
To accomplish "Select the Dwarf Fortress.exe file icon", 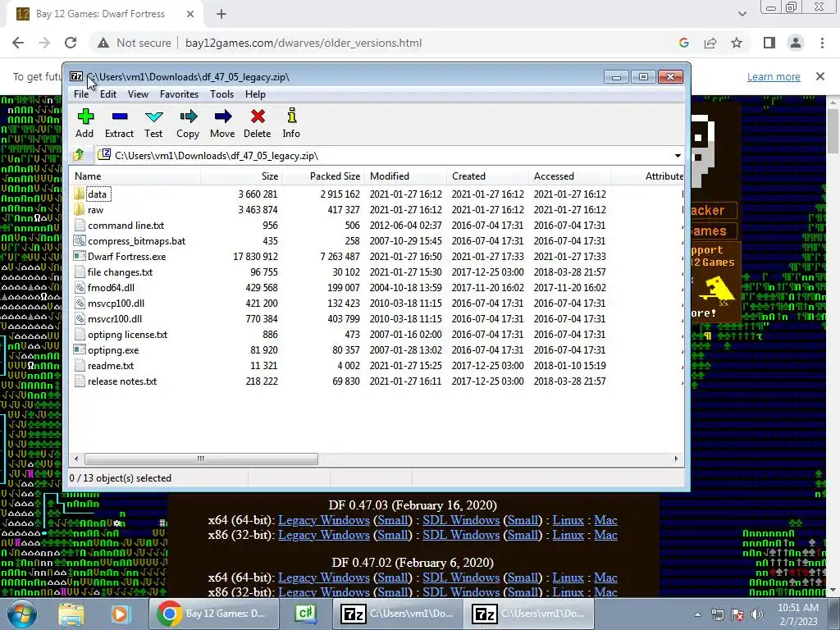I will coord(80,256).
